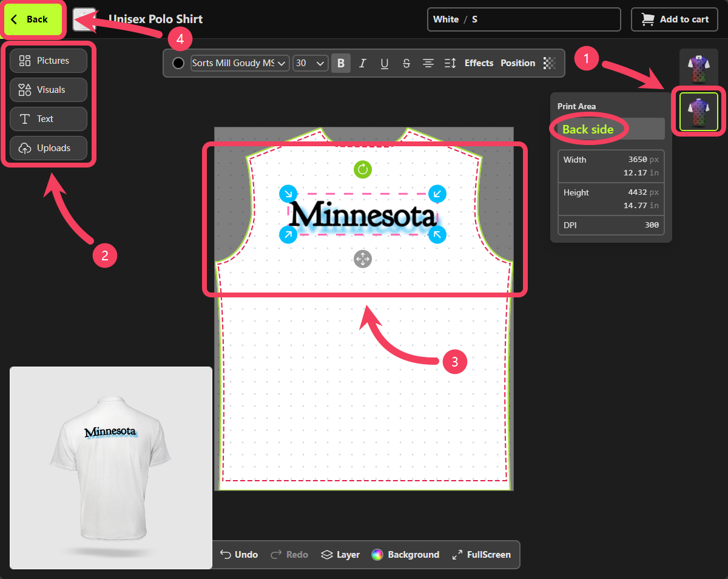
Task: Open the Pictures panel
Action: [x=49, y=61]
